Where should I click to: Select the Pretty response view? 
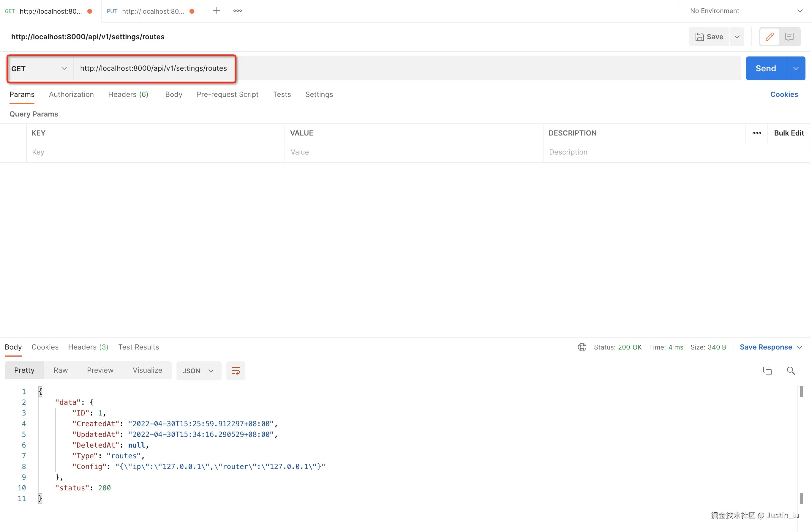(x=24, y=371)
